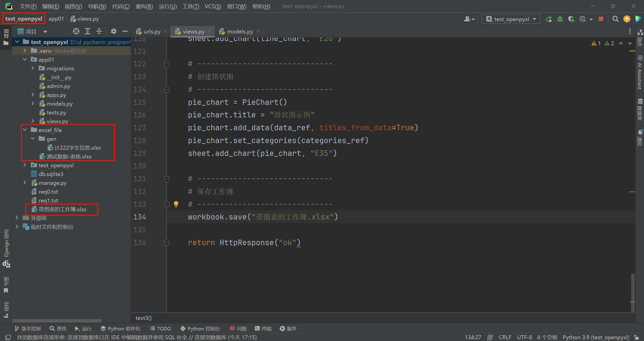Open the TODO tool window
The width and height of the screenshot is (644, 341).
click(x=160, y=328)
